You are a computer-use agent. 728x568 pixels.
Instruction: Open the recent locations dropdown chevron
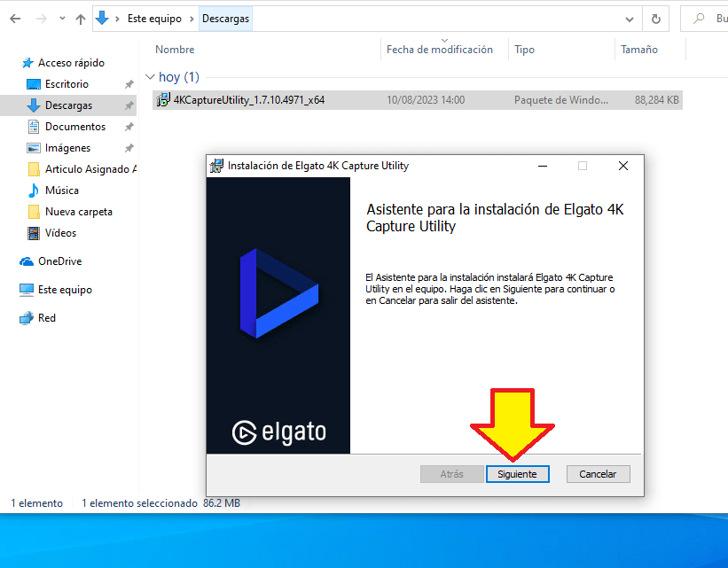61,19
